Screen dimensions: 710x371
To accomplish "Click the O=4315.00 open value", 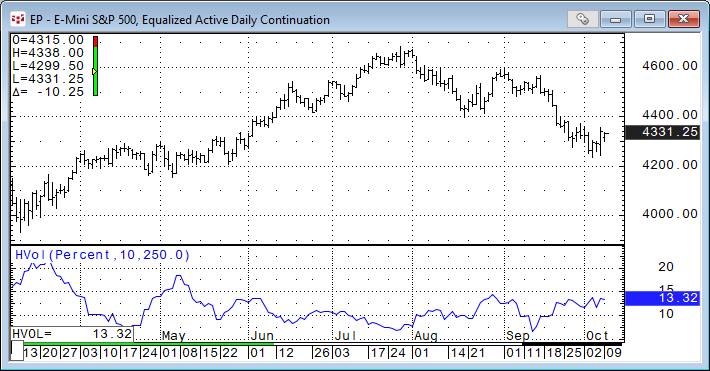I will 48,40.
